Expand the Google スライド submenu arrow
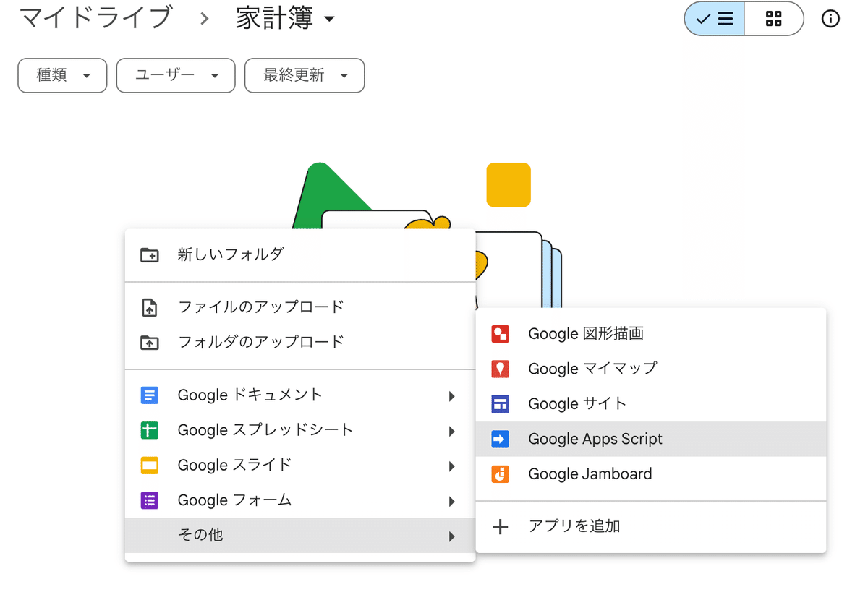 451,466
